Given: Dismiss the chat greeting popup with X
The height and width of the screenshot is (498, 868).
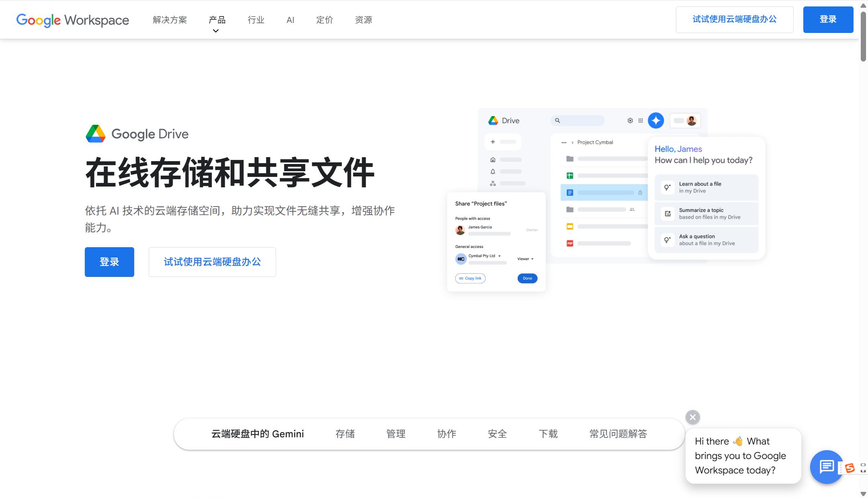Looking at the screenshot, I should pyautogui.click(x=693, y=417).
